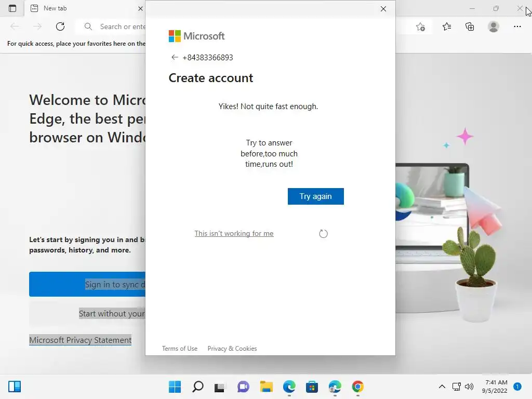Open Task View from taskbar

tap(220, 387)
